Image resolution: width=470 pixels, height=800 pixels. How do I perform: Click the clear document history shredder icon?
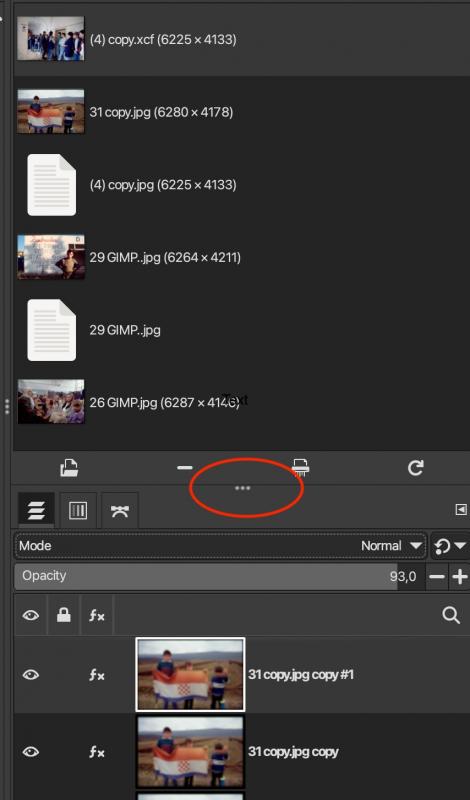pyautogui.click(x=300, y=467)
